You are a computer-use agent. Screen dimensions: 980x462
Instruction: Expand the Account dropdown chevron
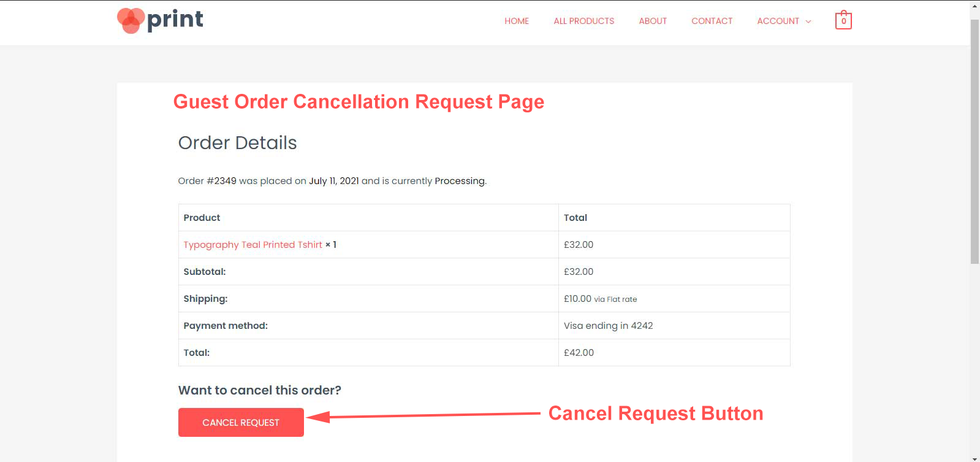pos(808,21)
